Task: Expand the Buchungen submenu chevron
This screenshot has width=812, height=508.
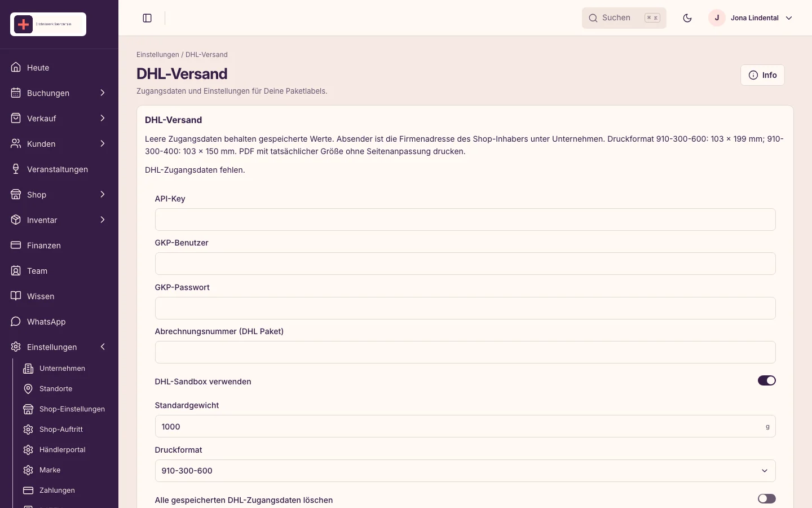Action: [x=103, y=93]
